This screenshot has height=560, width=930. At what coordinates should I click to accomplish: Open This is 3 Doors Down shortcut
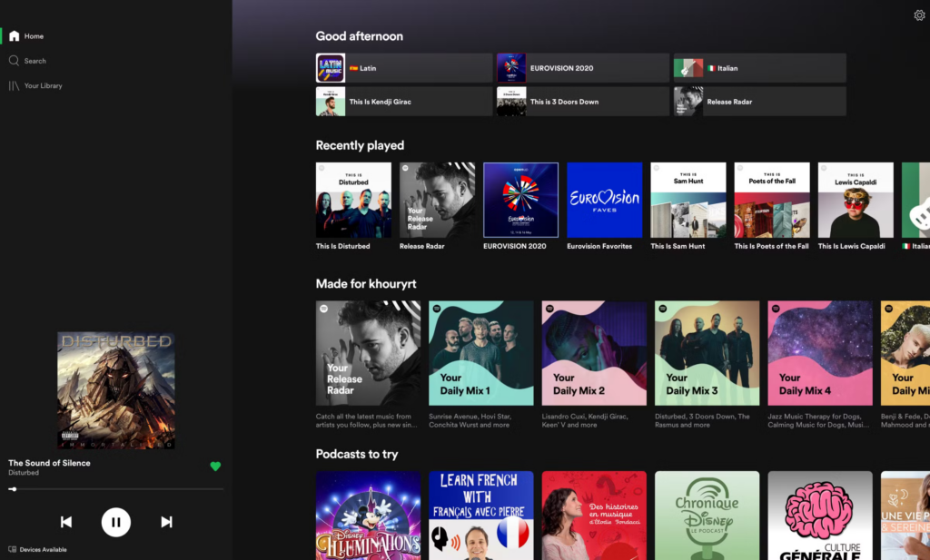point(582,102)
